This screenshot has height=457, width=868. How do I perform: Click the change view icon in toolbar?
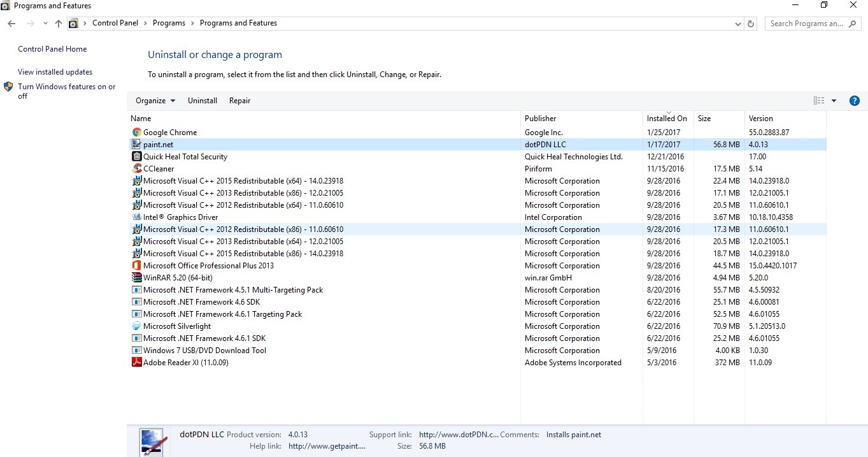click(819, 101)
